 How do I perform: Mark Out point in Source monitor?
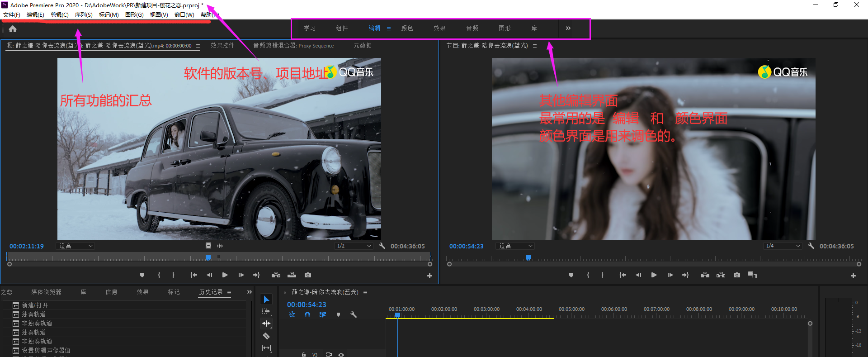(x=173, y=275)
